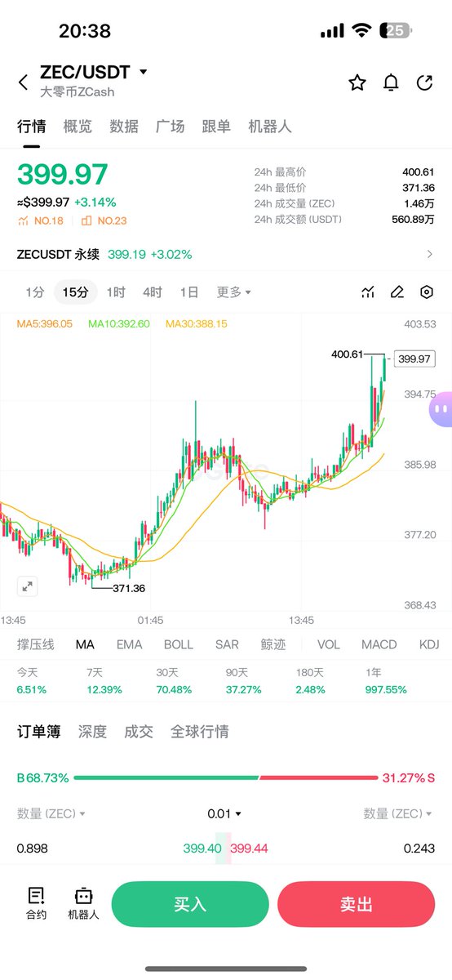This screenshot has height=980, width=452.
Task: Open the 0.01 price precision dropdown
Action: coord(224,813)
